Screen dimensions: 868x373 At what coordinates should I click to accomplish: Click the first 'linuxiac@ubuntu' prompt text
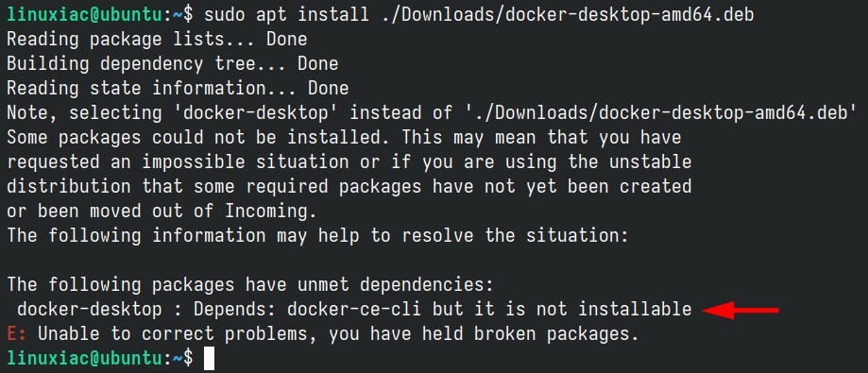coord(85,15)
